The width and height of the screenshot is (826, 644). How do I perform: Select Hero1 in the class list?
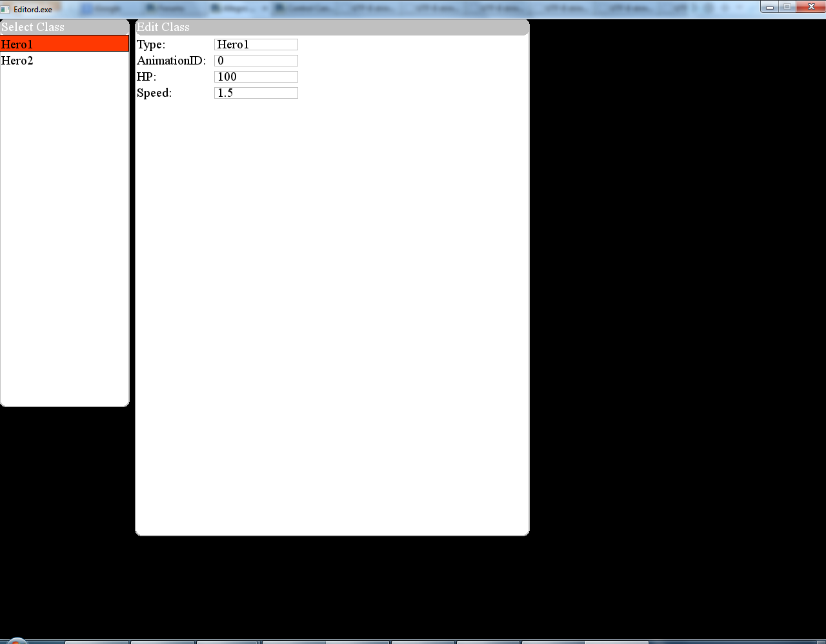[x=65, y=44]
